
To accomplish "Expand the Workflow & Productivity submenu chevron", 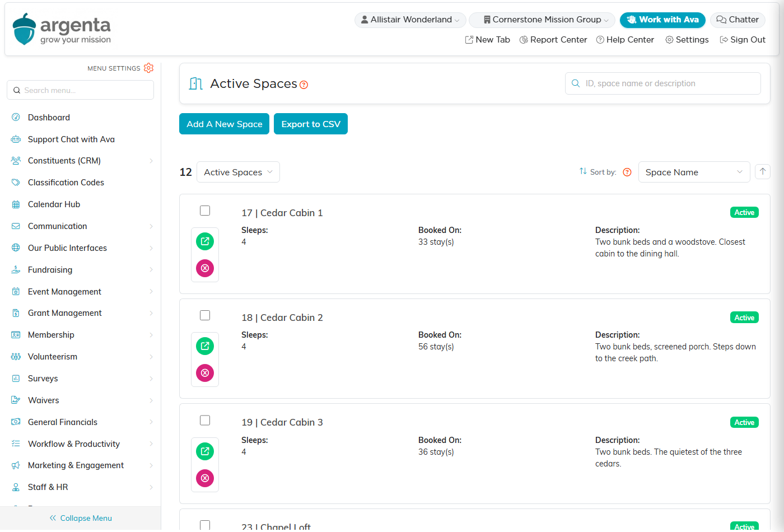I will [151, 444].
